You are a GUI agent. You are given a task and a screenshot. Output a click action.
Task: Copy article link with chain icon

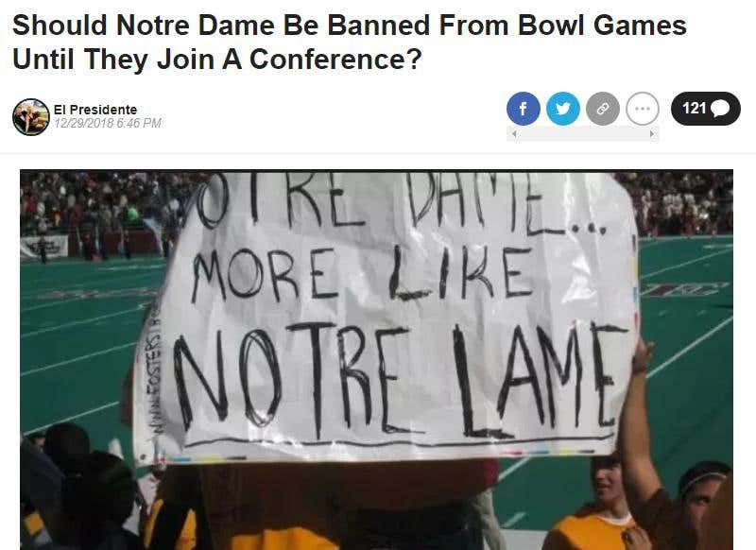click(603, 109)
